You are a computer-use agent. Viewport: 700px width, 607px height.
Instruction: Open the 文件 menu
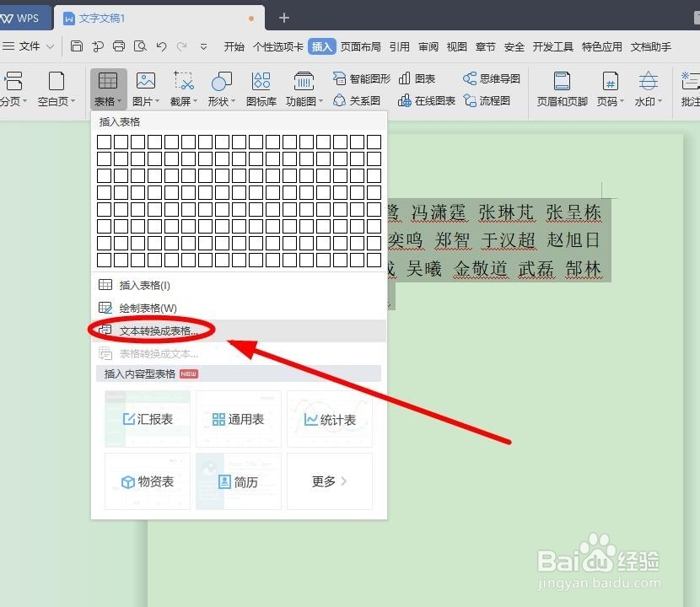(x=30, y=46)
